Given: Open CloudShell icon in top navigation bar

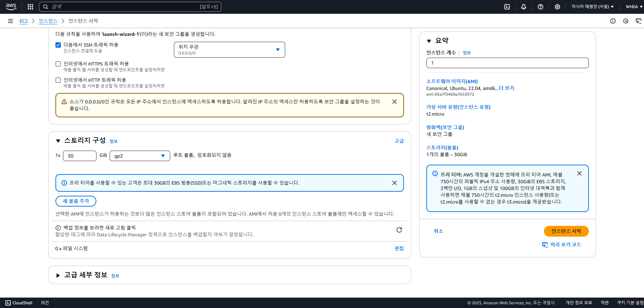Looking at the screenshot, I should (507, 7).
